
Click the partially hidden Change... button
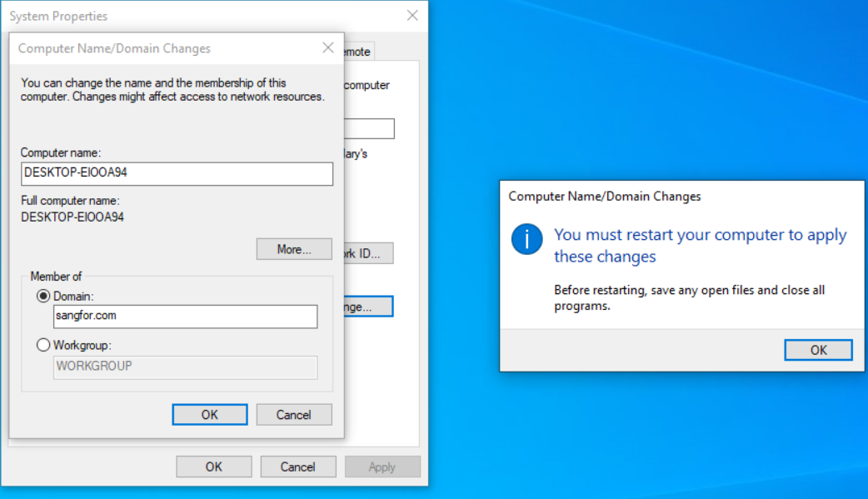click(x=368, y=307)
